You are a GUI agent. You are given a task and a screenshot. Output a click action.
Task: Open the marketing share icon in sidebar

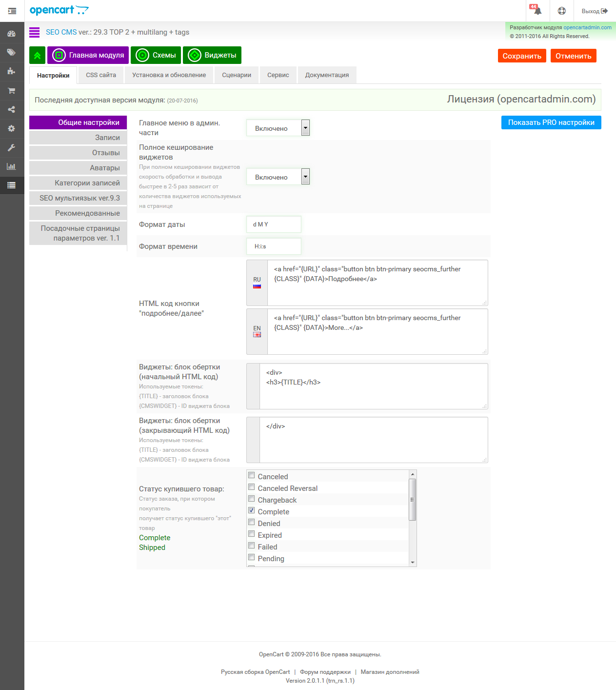point(12,109)
